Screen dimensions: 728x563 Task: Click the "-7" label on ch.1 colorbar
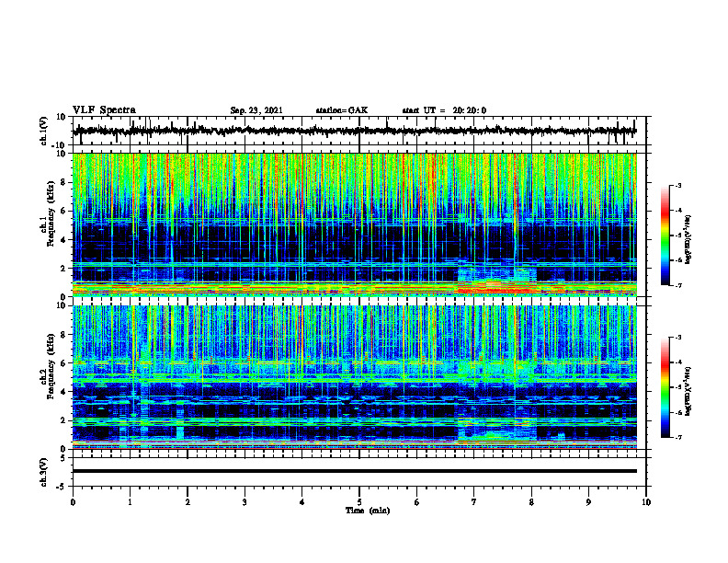pyautogui.click(x=678, y=285)
